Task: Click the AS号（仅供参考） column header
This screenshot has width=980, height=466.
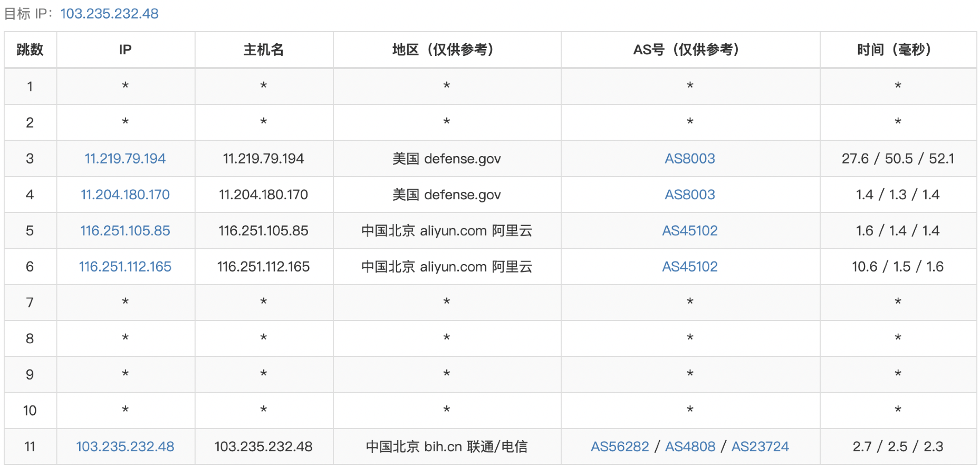Action: point(689,50)
